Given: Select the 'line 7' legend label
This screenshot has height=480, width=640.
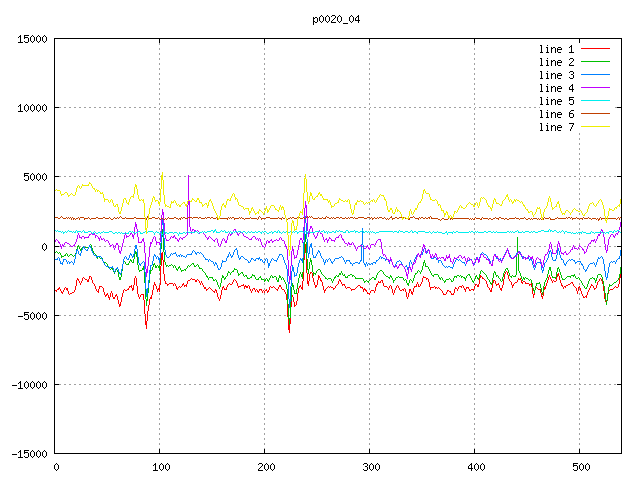Looking at the screenshot, I should coord(556,127).
